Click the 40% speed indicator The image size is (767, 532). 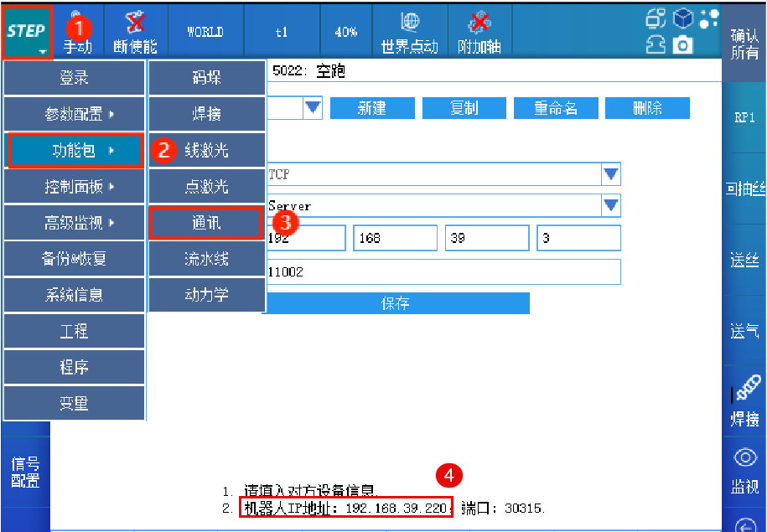click(x=346, y=33)
